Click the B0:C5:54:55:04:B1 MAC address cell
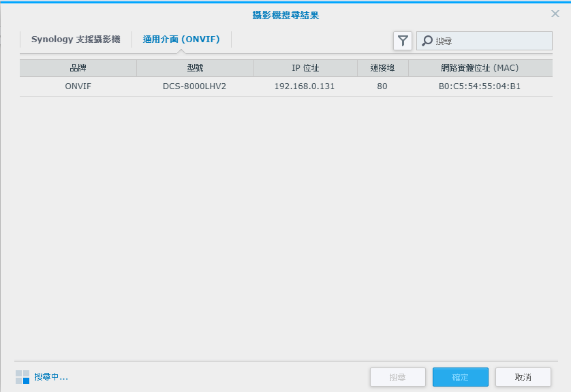 pyautogui.click(x=480, y=86)
